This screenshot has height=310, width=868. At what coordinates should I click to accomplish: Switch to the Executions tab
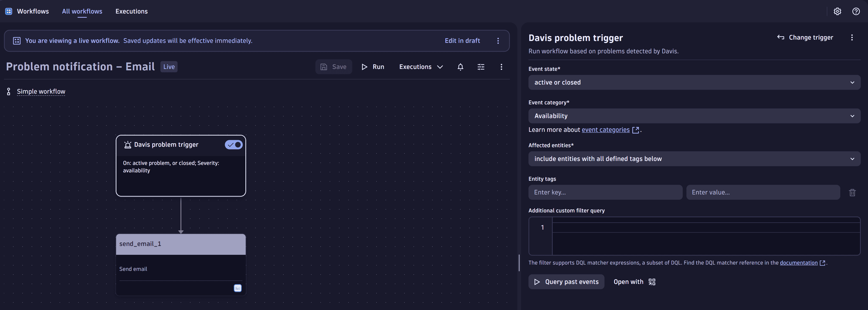tap(131, 11)
